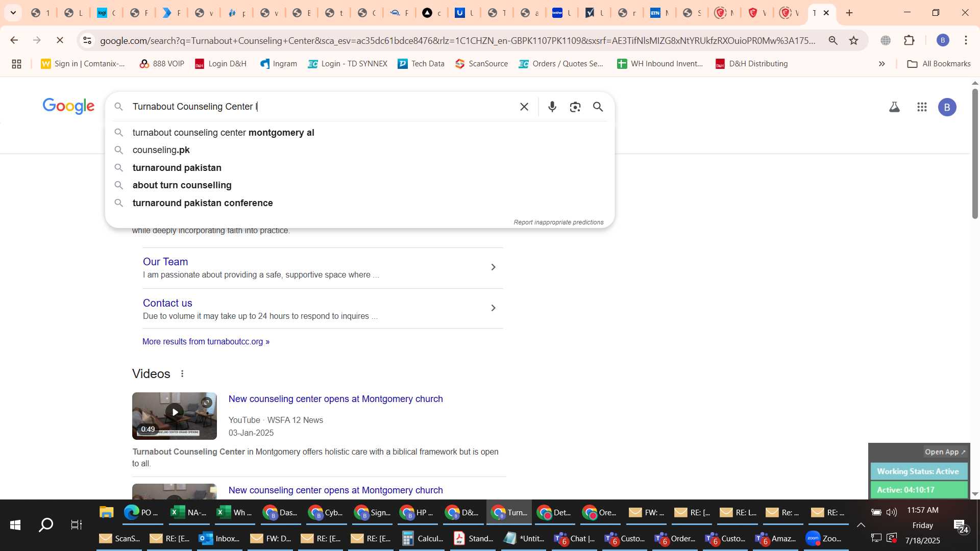Open tab search dropdown arrow
The image size is (980, 551).
(13, 13)
